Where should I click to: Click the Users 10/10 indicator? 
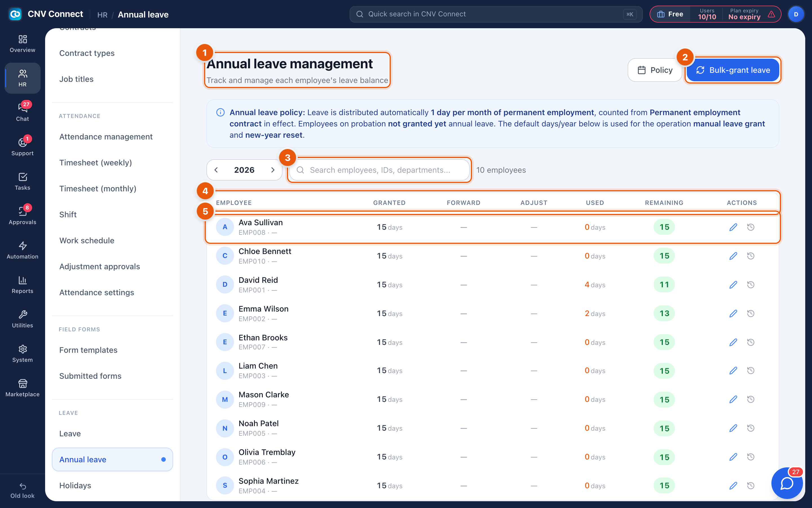click(x=707, y=14)
